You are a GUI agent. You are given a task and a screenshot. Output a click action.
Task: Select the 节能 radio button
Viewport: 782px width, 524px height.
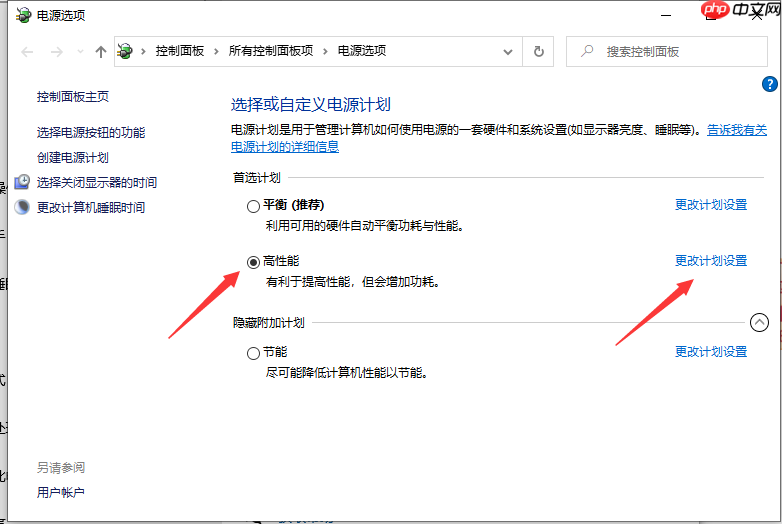(x=253, y=353)
